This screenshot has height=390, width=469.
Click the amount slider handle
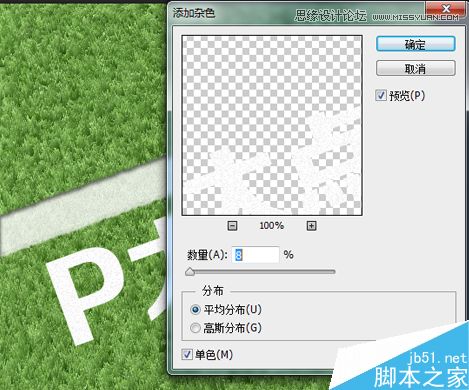(x=190, y=271)
